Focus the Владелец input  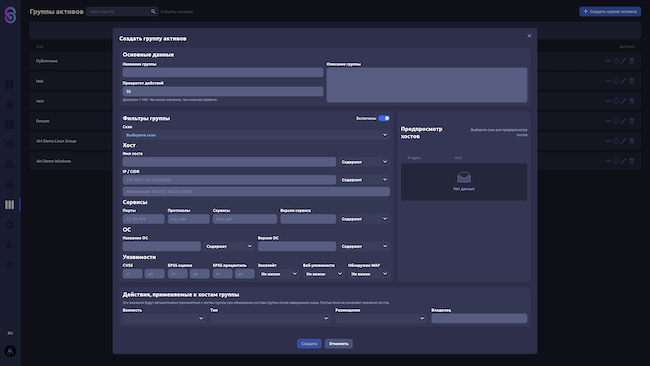click(479, 318)
